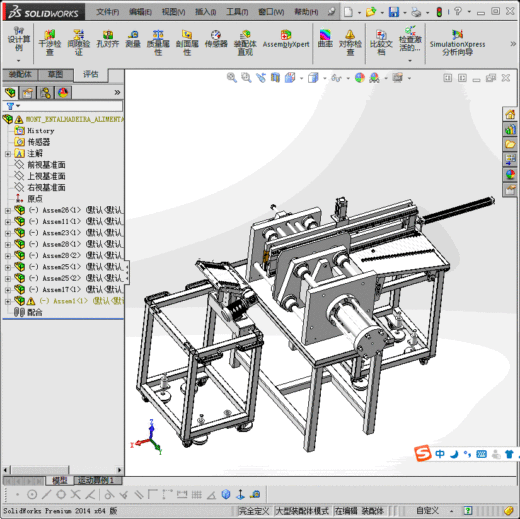Open Mass Properties (质量属性) tool

(x=158, y=42)
